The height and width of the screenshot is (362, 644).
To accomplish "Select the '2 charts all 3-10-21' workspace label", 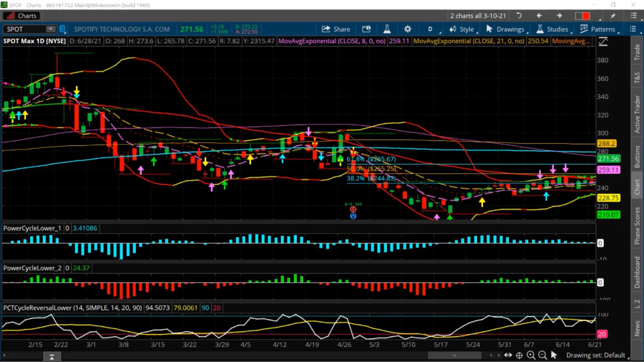I will 478,16.
